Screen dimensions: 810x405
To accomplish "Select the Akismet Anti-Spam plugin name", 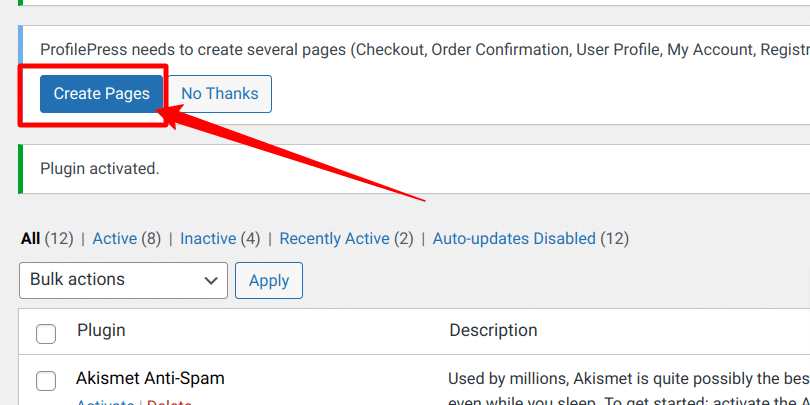I will click(x=150, y=378).
